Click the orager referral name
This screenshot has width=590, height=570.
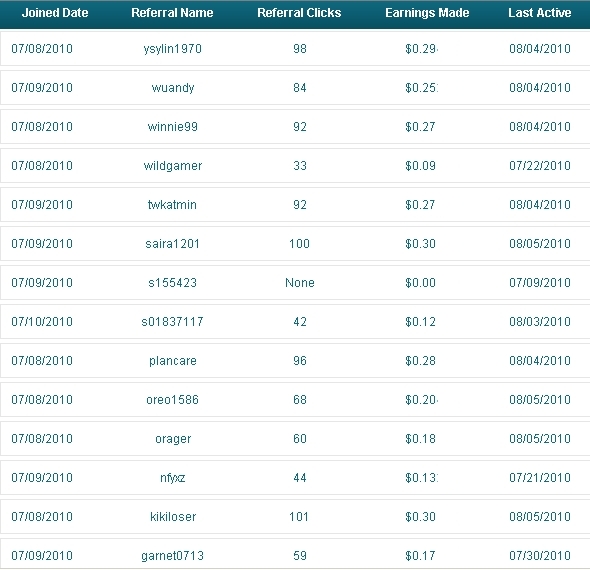click(x=173, y=439)
